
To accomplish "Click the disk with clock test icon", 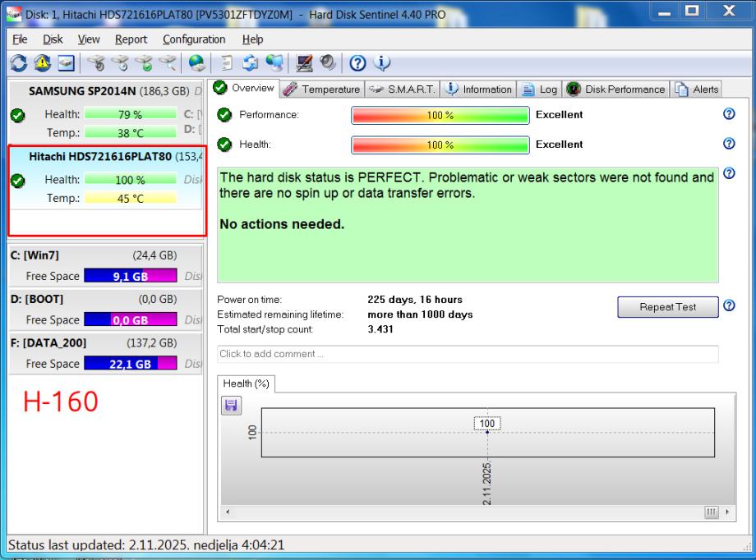I will [x=120, y=62].
